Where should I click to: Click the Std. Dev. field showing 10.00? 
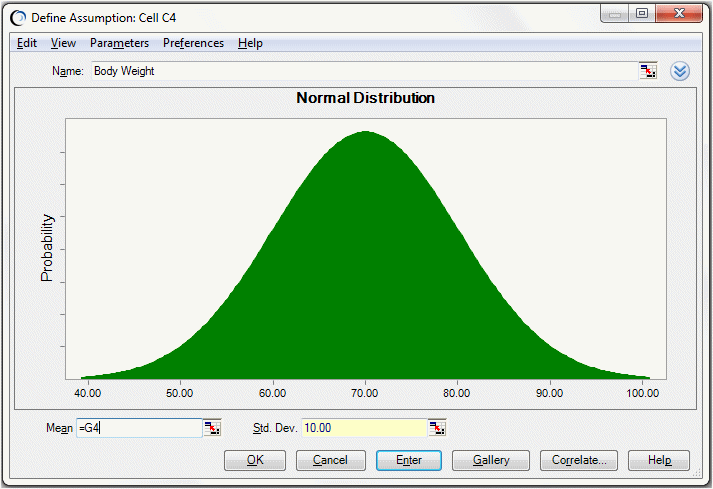pyautogui.click(x=364, y=428)
